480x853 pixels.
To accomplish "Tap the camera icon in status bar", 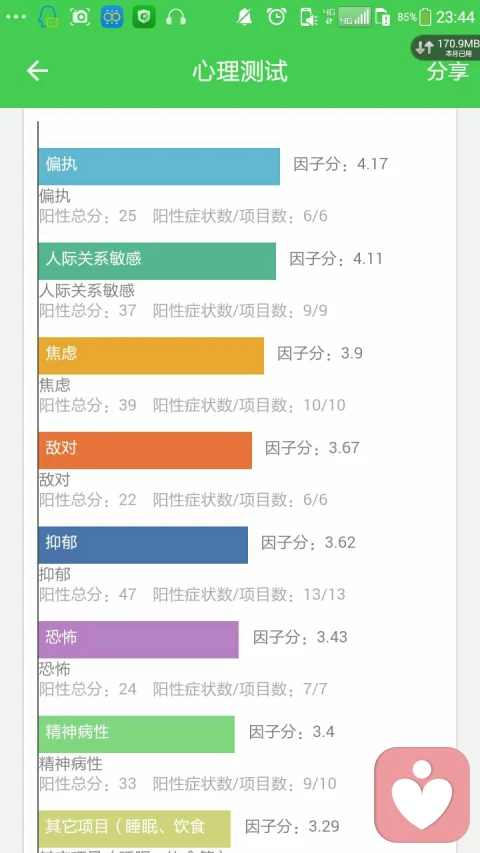I will click(x=80, y=17).
